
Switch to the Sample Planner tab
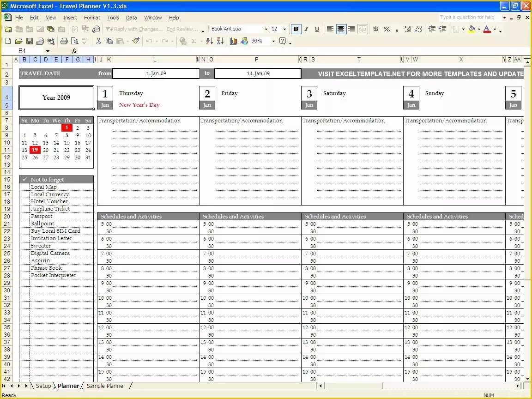(107, 386)
